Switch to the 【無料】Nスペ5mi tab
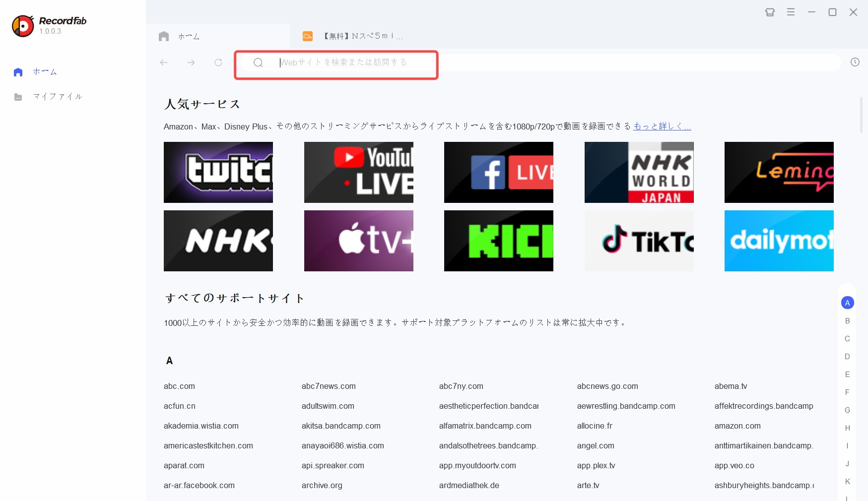 [362, 36]
